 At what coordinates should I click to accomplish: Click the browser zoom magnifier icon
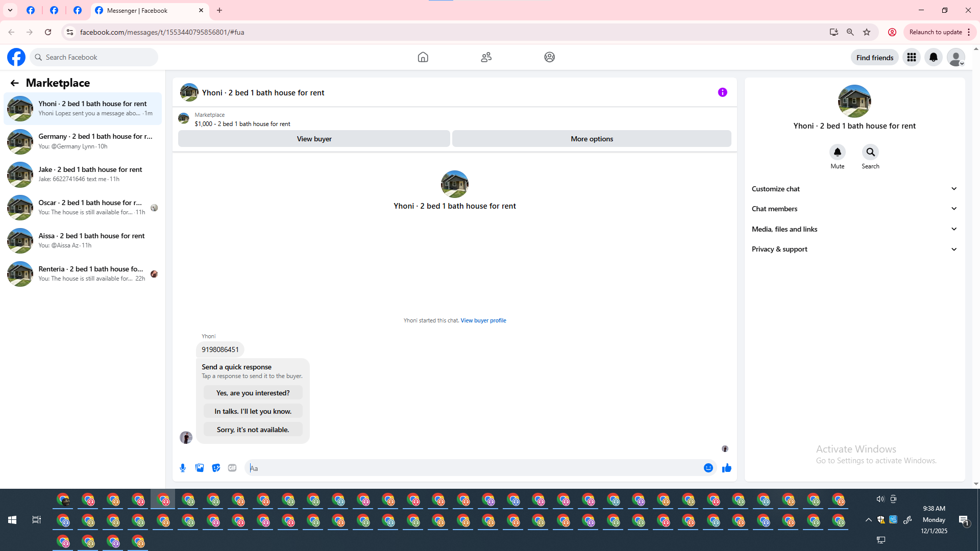(x=850, y=32)
